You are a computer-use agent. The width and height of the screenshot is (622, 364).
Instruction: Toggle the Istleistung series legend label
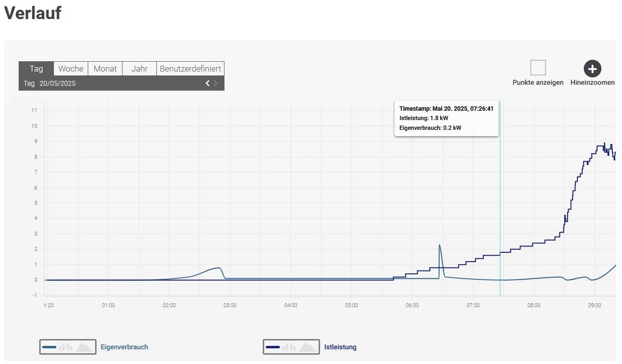[340, 347]
